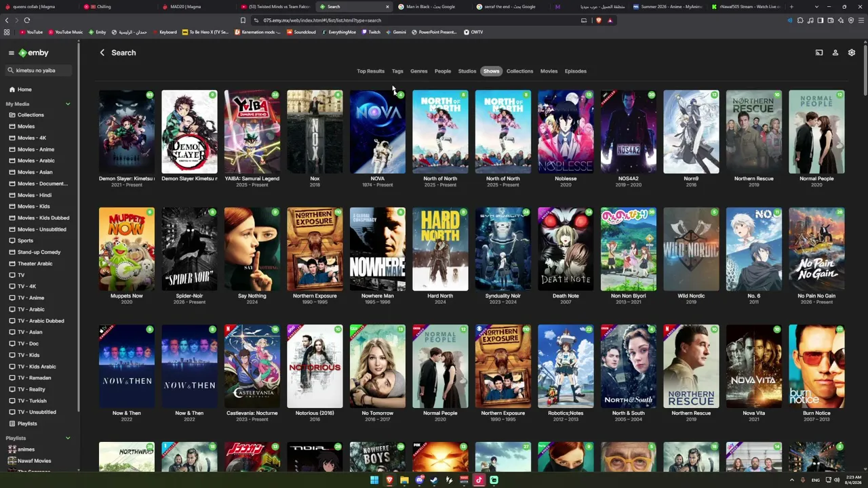The width and height of the screenshot is (868, 488).
Task: Switch to Tags tab
Action: click(x=397, y=71)
